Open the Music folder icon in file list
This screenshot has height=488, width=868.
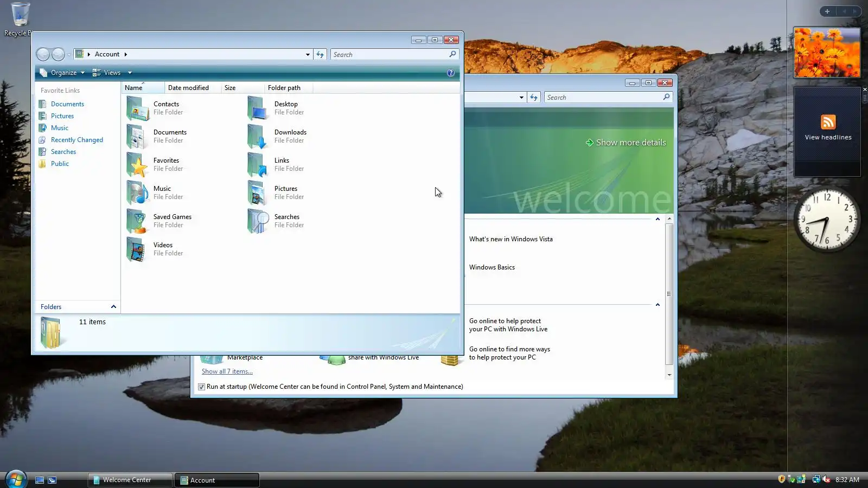coord(138,192)
